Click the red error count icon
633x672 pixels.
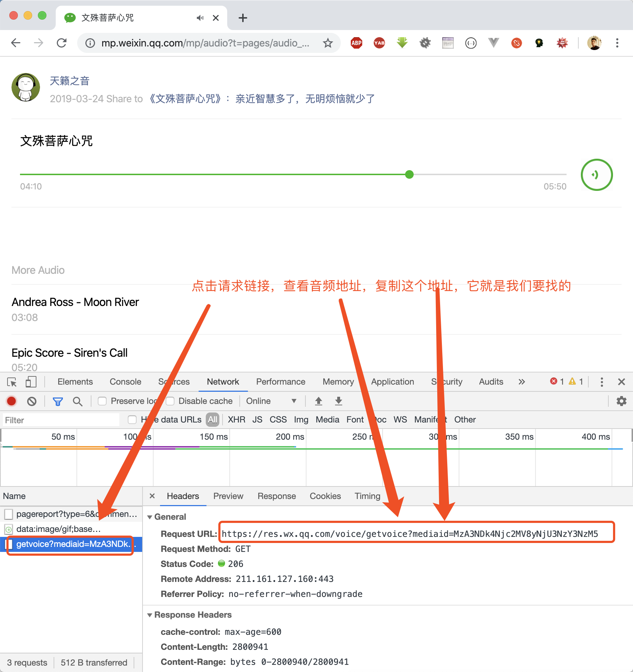pos(554,381)
